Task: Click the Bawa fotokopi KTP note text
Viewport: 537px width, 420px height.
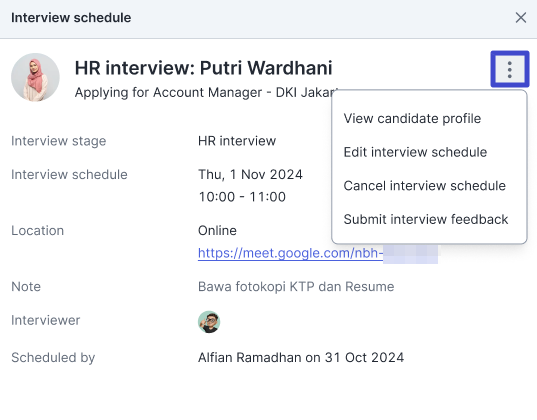Action: [x=296, y=286]
